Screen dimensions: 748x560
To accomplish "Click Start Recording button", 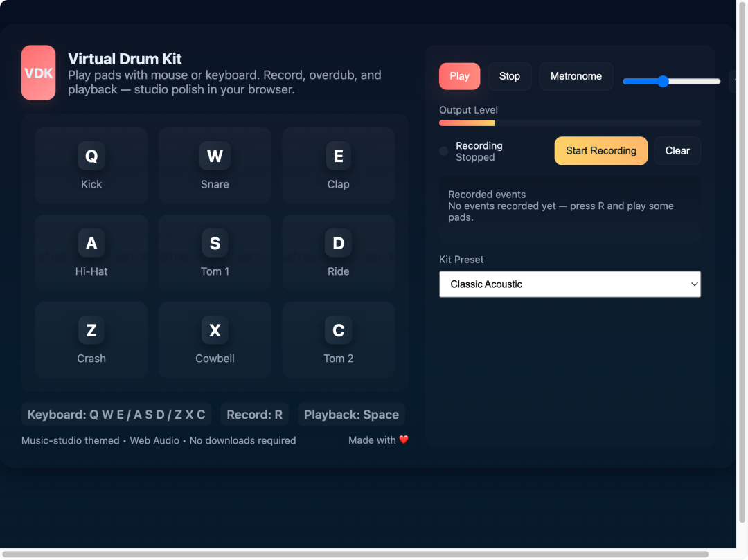I will tap(600, 151).
